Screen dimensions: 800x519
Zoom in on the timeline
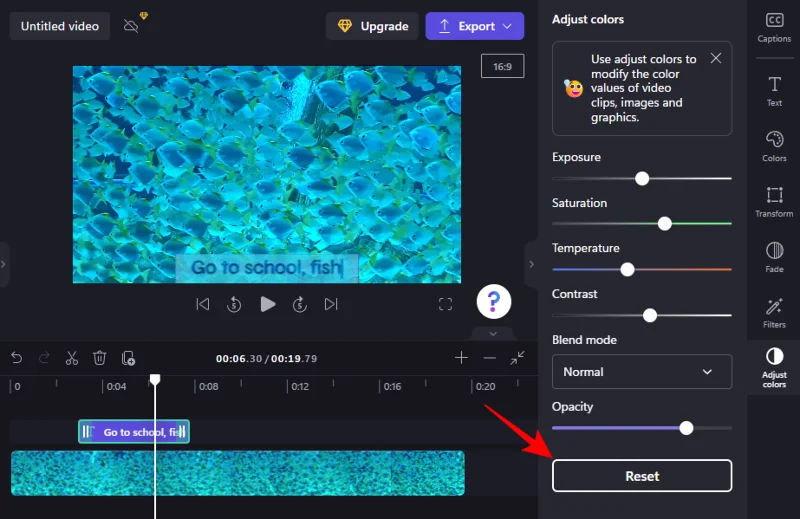point(461,358)
